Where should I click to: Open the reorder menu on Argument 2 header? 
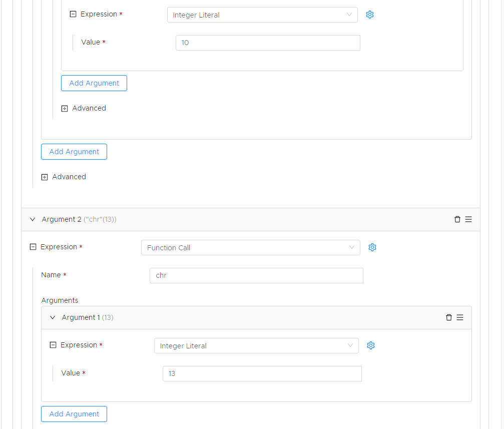[468, 219]
